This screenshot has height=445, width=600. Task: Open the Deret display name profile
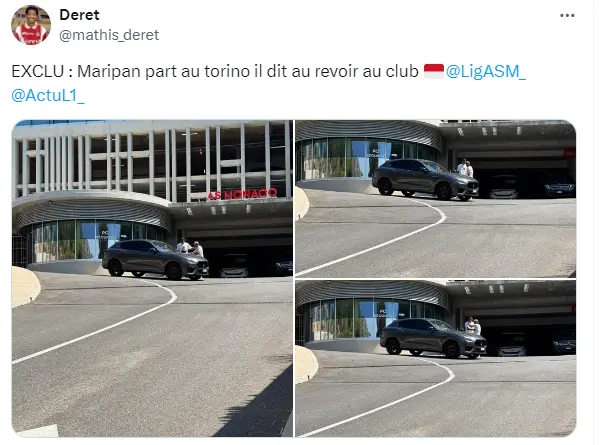point(79,15)
